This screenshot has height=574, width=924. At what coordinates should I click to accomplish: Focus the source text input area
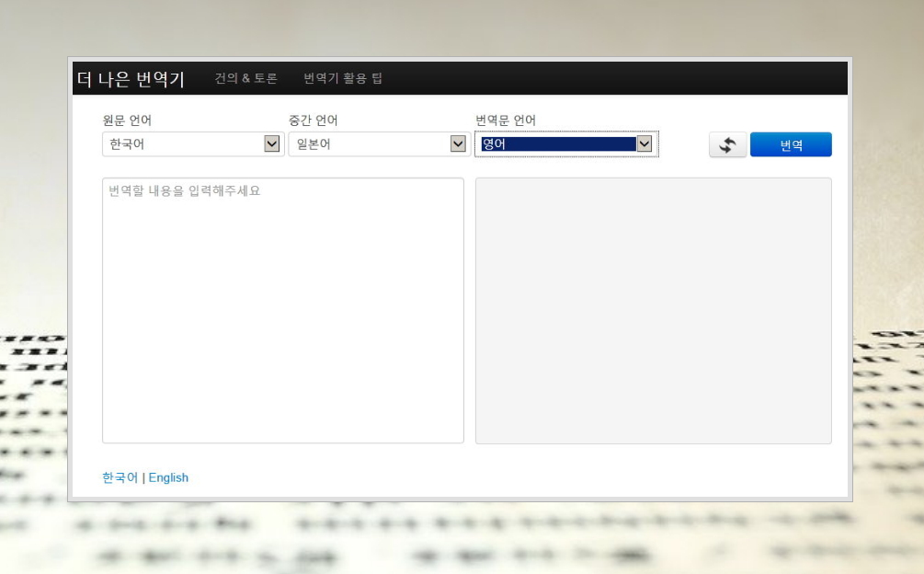coord(283,311)
